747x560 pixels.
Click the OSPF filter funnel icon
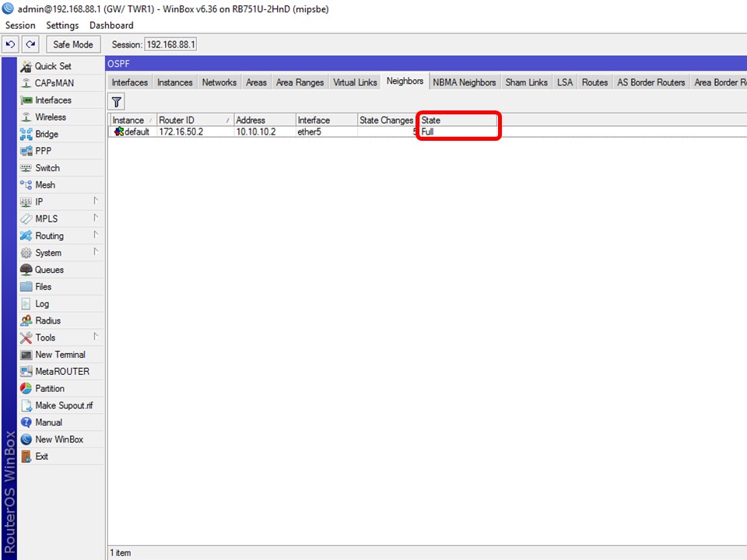click(117, 102)
